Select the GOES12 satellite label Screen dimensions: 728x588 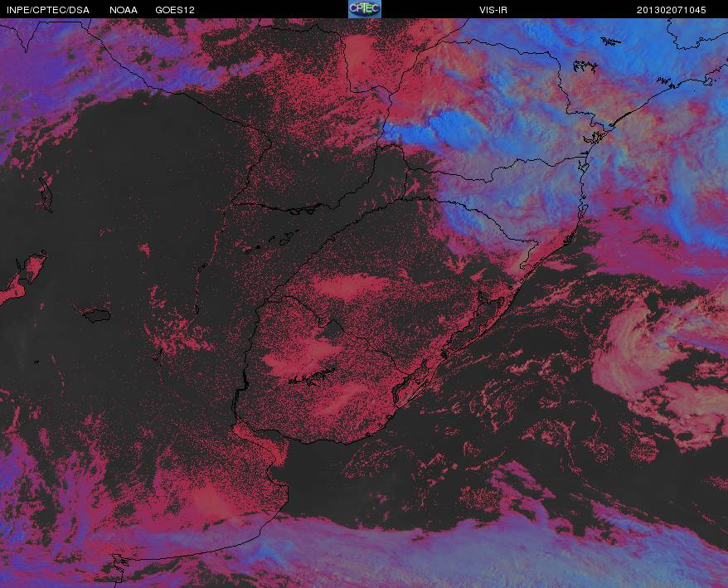point(175,10)
